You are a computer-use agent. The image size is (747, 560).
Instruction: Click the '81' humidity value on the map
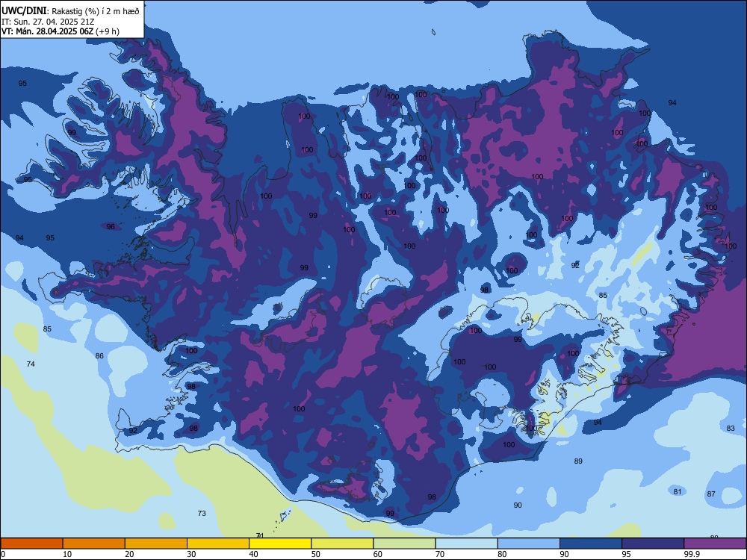tap(678, 491)
